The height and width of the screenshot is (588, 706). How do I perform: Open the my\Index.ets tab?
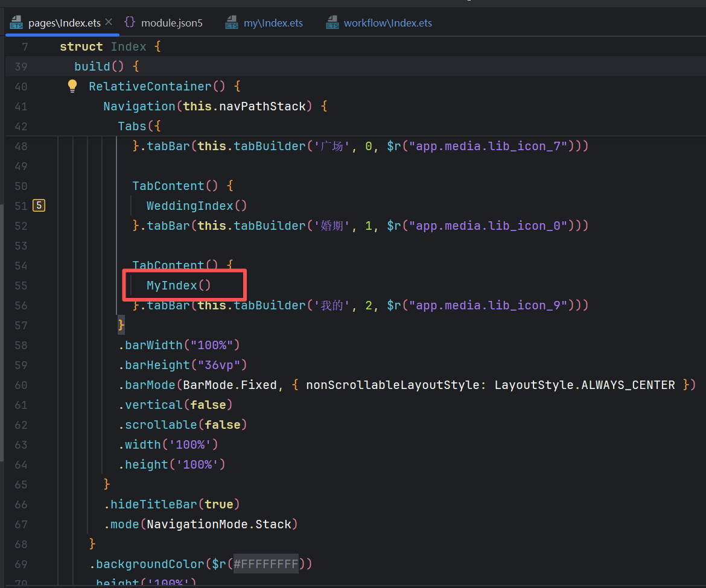(x=273, y=23)
